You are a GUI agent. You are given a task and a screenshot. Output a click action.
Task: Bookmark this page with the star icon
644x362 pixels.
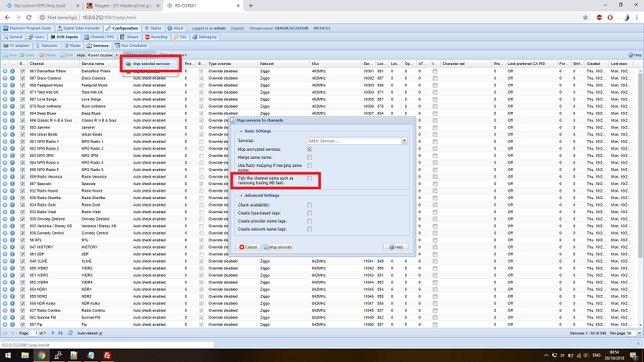tap(585, 17)
